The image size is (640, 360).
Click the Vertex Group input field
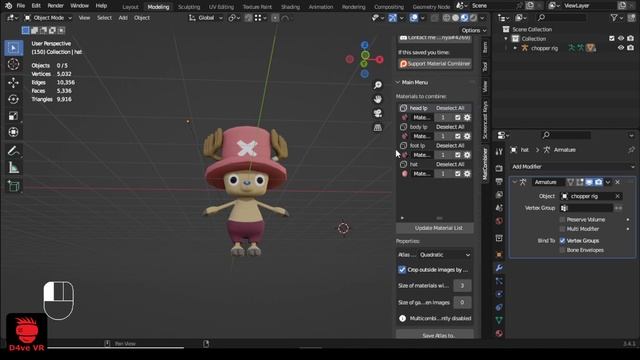coord(587,208)
